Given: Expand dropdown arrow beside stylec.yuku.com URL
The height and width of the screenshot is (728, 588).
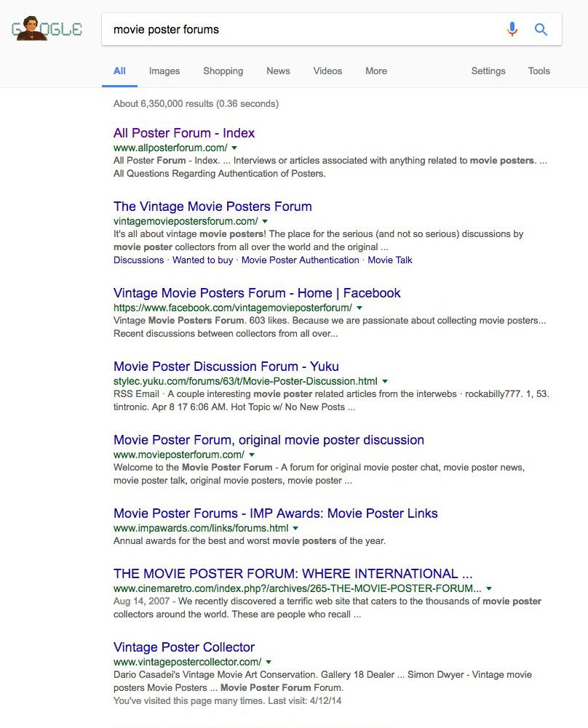Looking at the screenshot, I should tap(385, 381).
